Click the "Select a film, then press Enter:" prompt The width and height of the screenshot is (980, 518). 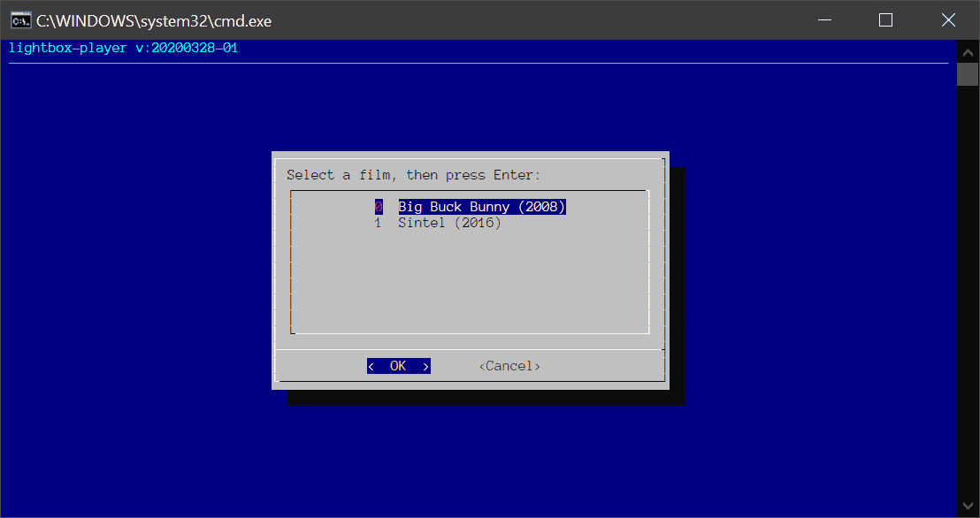point(413,175)
